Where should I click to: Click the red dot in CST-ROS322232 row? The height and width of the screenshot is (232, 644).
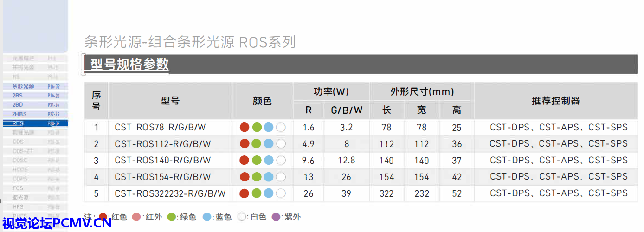point(245,193)
